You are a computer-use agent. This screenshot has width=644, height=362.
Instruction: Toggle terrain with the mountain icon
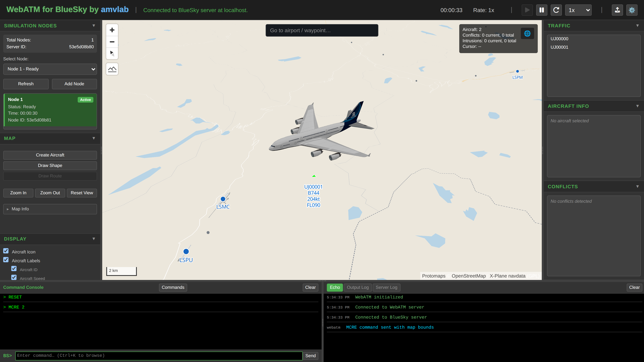tap(112, 69)
